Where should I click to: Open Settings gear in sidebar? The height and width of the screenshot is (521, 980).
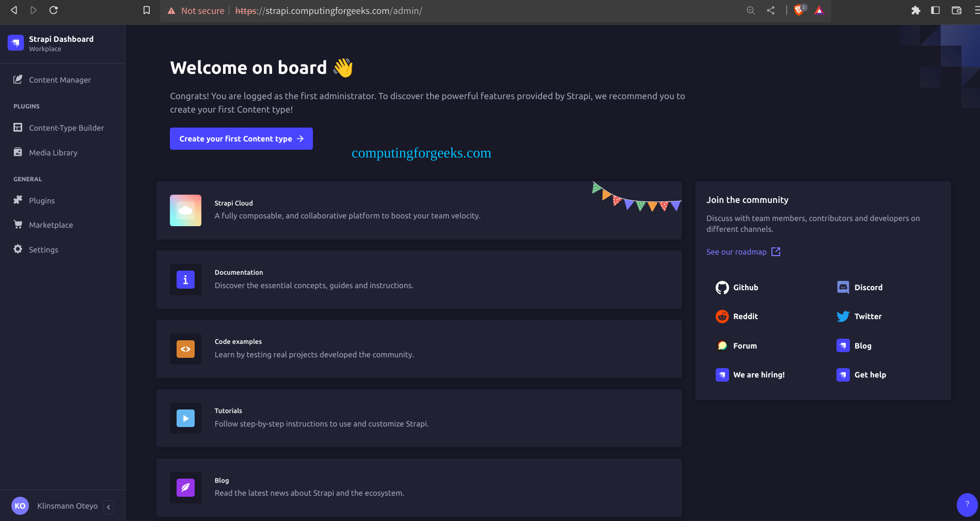pyautogui.click(x=18, y=249)
